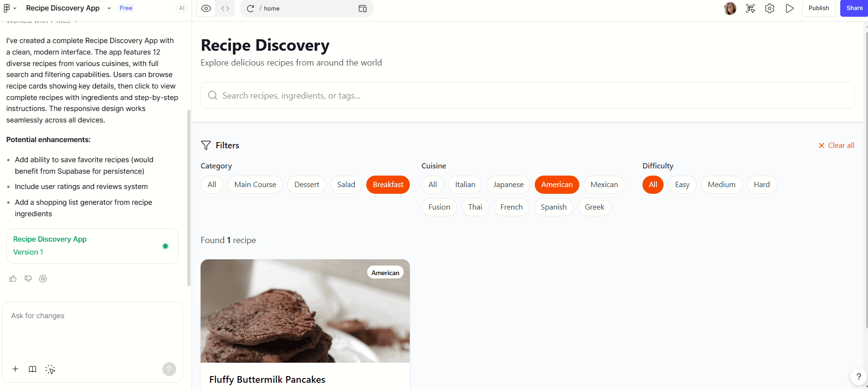Filter by Italian cuisine
The image size is (868, 389).
click(x=465, y=185)
